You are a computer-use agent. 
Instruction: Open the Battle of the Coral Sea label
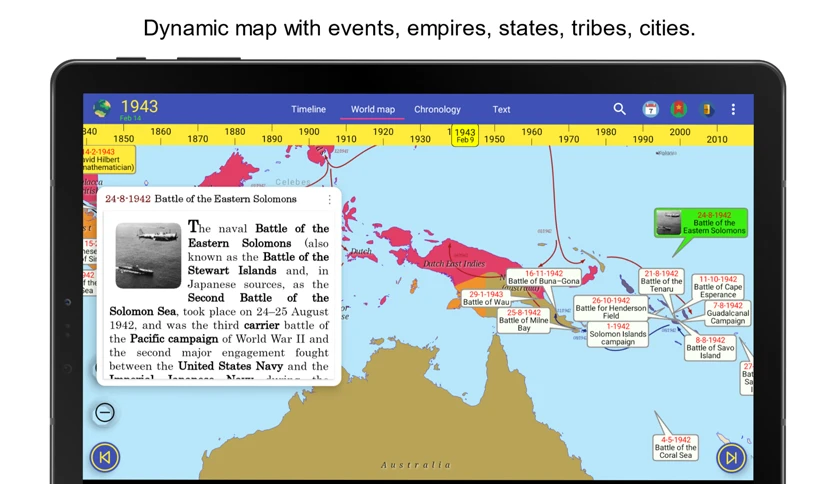click(676, 448)
